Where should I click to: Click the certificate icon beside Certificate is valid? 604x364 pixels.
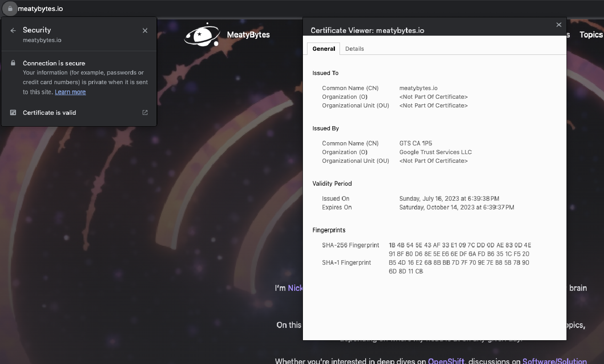(x=13, y=112)
